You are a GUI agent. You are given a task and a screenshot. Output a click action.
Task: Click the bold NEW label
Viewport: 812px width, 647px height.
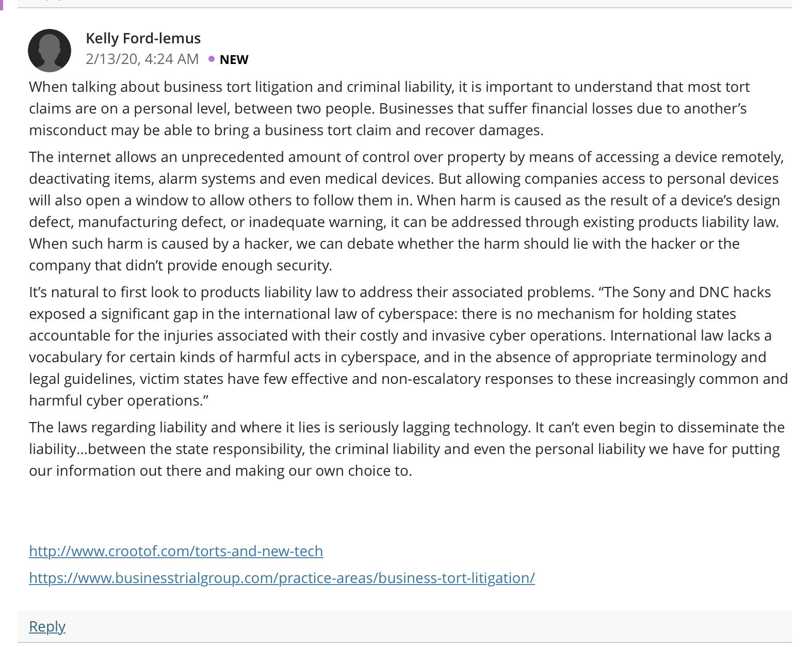(234, 59)
